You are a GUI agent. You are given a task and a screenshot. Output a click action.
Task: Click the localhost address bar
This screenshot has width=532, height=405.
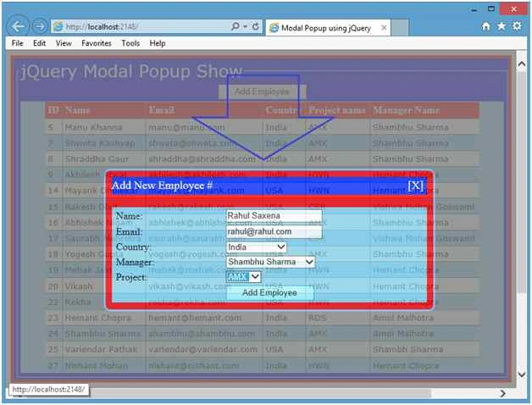click(142, 26)
